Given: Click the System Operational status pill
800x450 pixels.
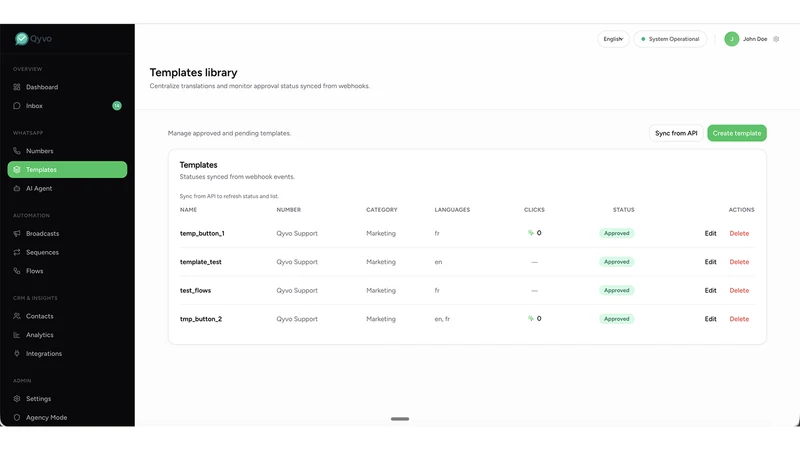Looking at the screenshot, I should (670, 39).
